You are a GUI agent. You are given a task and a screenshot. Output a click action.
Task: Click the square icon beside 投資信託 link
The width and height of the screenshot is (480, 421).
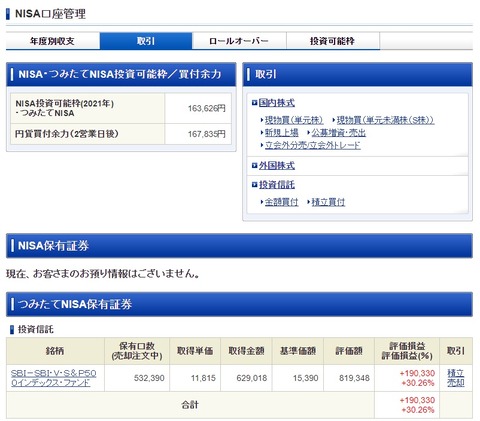(255, 185)
